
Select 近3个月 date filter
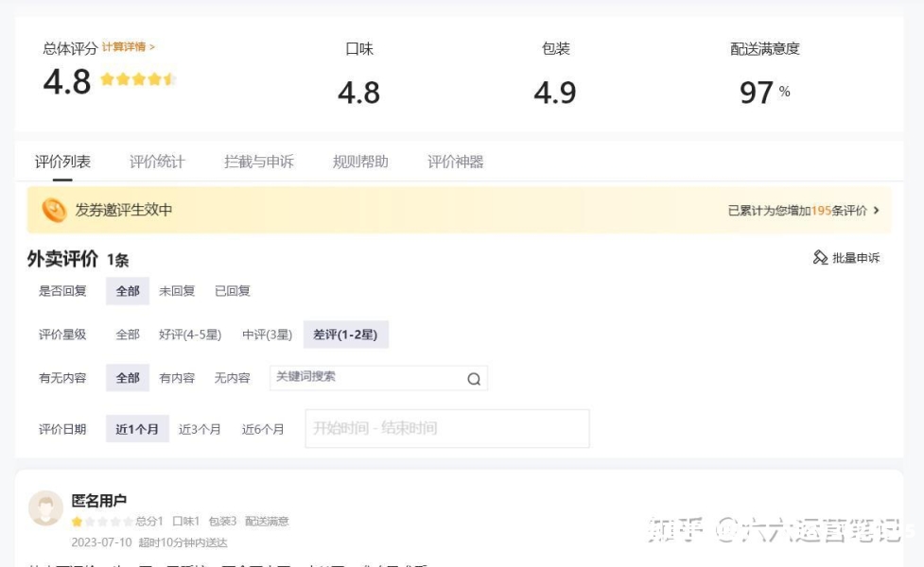click(200, 429)
